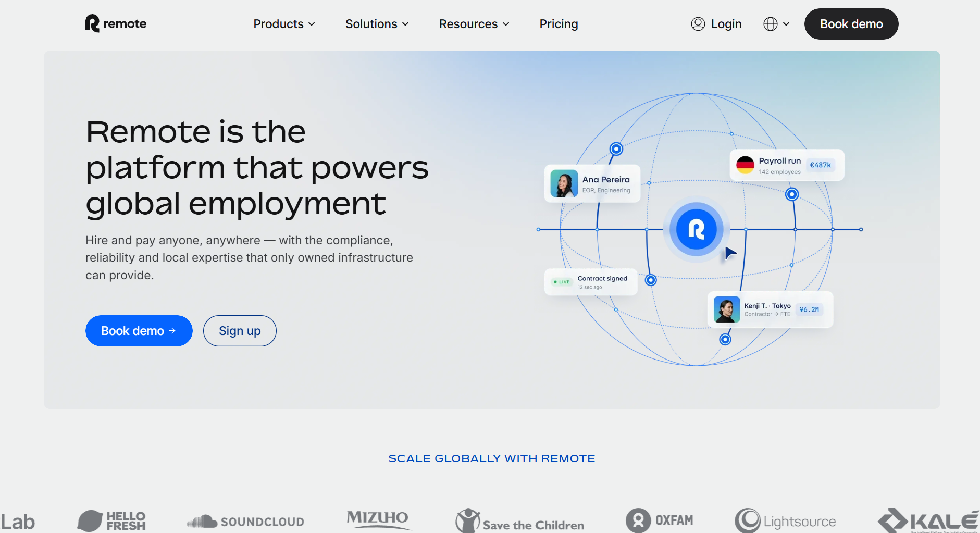Click the SoundCloud logo
The width and height of the screenshot is (980, 533).
pos(245,522)
